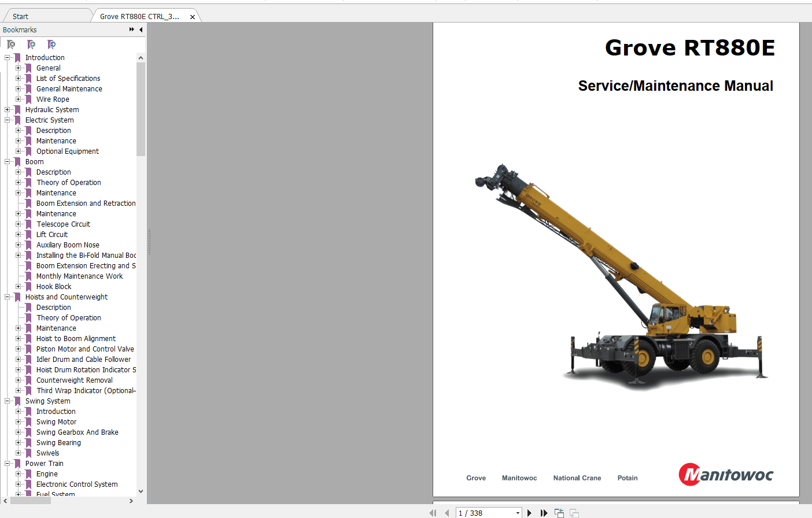Viewport: 812px width, 518px height.
Task: Open the page number dropdown arrow
Action: coord(518,513)
